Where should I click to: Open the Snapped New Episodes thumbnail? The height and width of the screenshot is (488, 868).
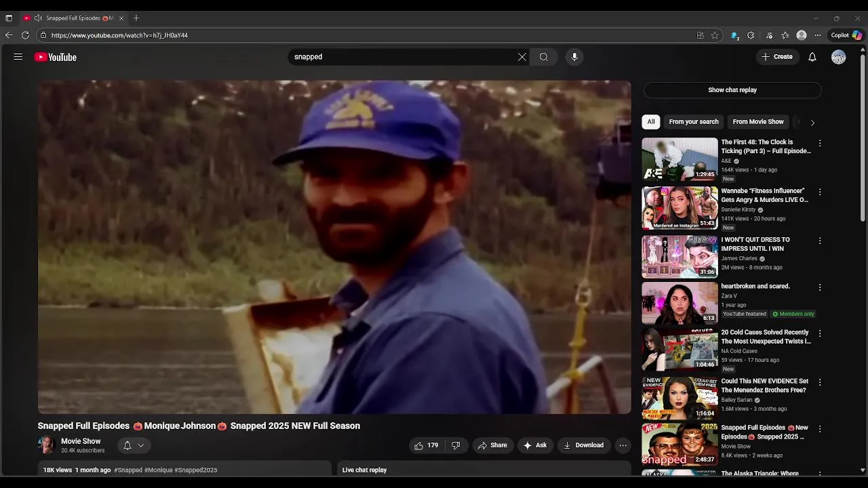point(679,445)
